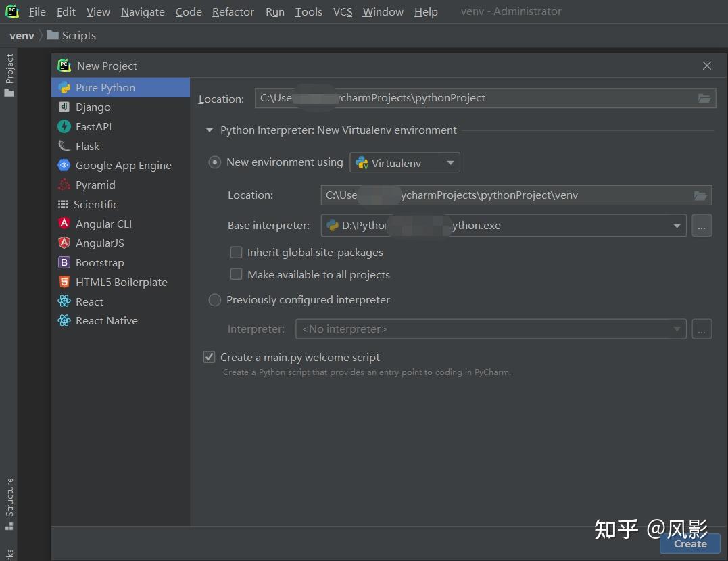This screenshot has height=561, width=728.
Task: Click the project Location input field
Action: (x=473, y=98)
